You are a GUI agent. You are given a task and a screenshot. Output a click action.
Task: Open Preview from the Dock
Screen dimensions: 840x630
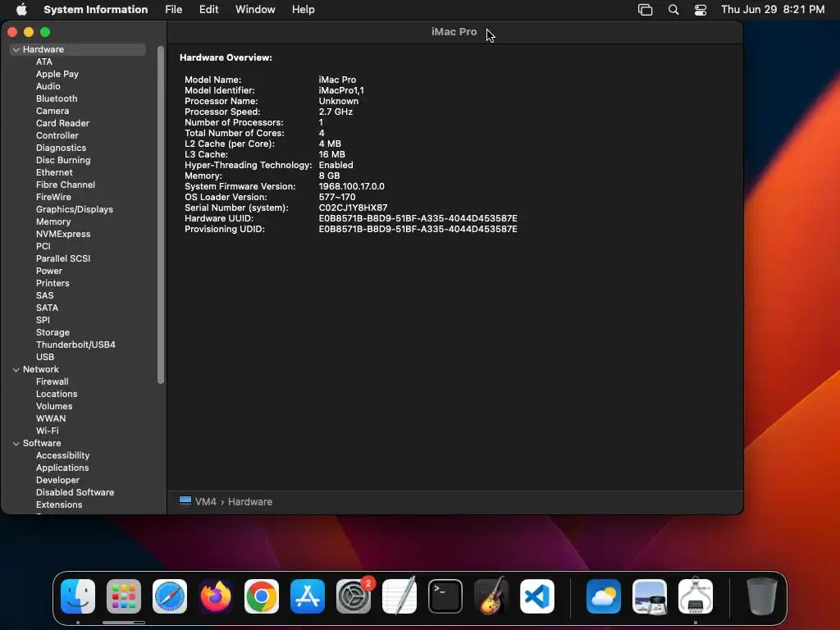click(x=650, y=596)
